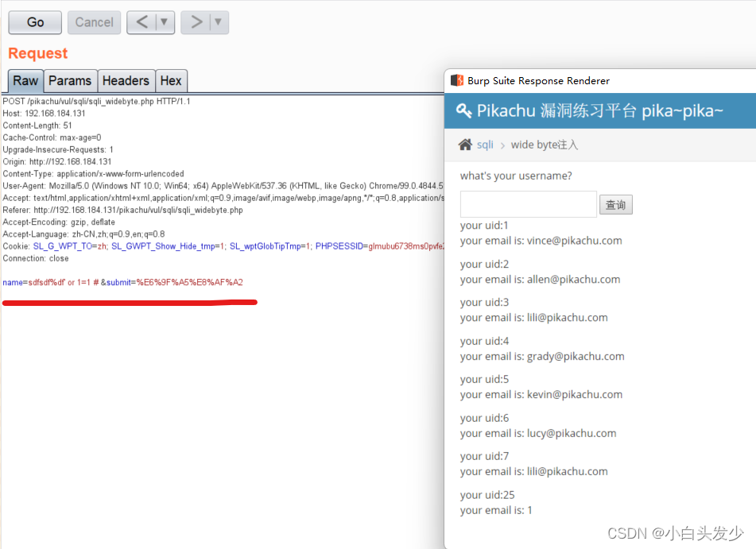This screenshot has width=756, height=549.
Task: Click the User-Agent header line
Action: [x=223, y=186]
